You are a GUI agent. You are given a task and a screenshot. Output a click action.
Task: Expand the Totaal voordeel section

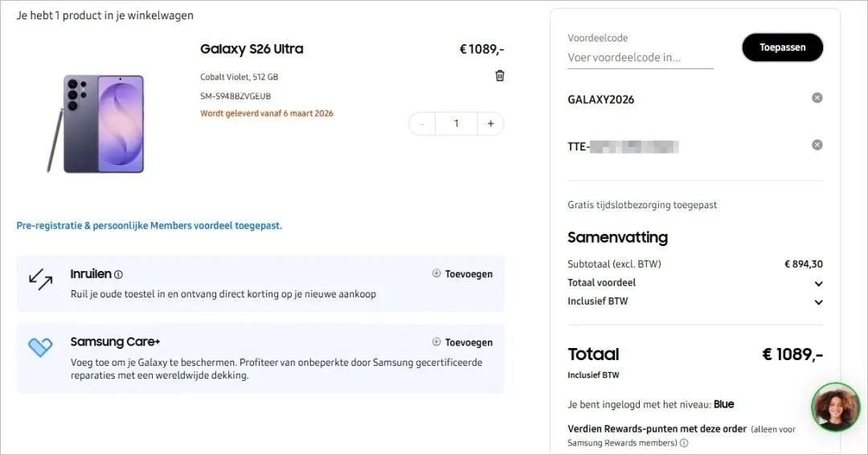[818, 284]
